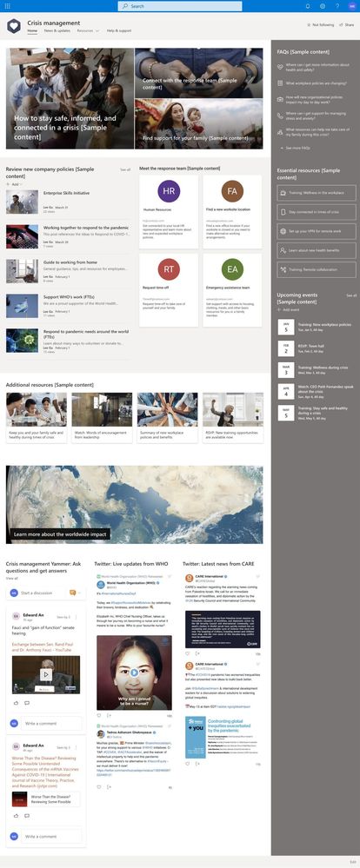The height and width of the screenshot is (868, 360).
Task: Click See all for upcoming events
Action: [x=351, y=295]
